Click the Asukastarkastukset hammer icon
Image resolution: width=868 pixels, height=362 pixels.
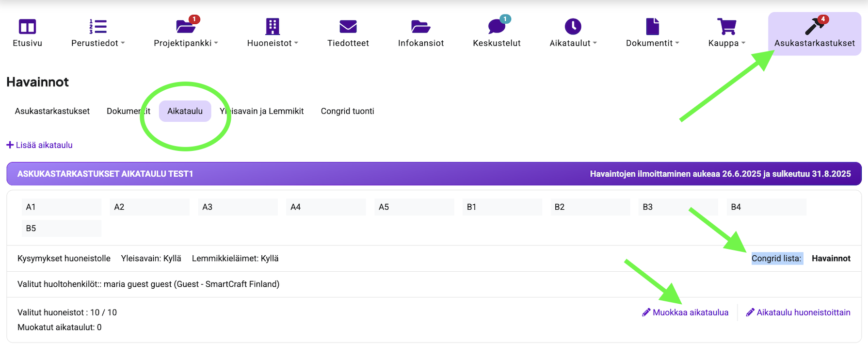click(814, 27)
